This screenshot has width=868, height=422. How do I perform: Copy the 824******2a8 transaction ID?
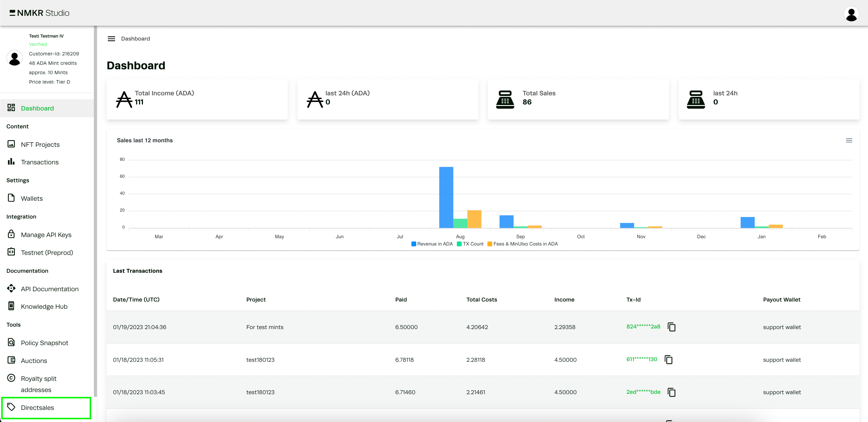[x=671, y=327]
